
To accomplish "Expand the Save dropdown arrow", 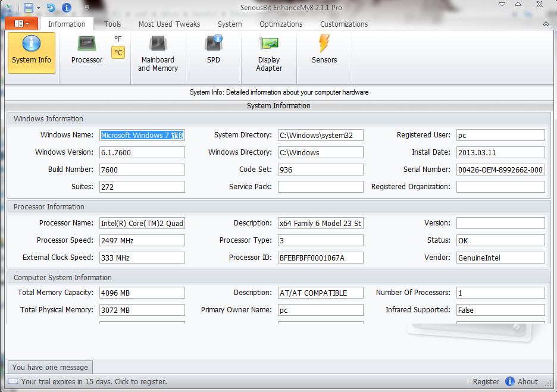I will 38,8.
